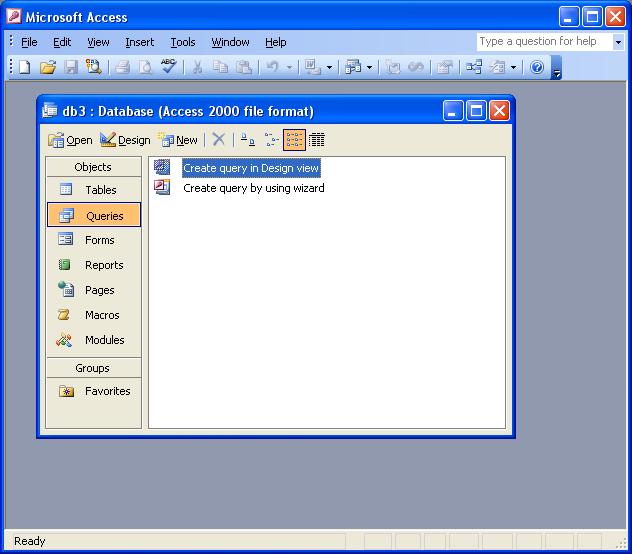Open the Relationships toolbar icon
This screenshot has height=554, width=632.
coord(474,67)
